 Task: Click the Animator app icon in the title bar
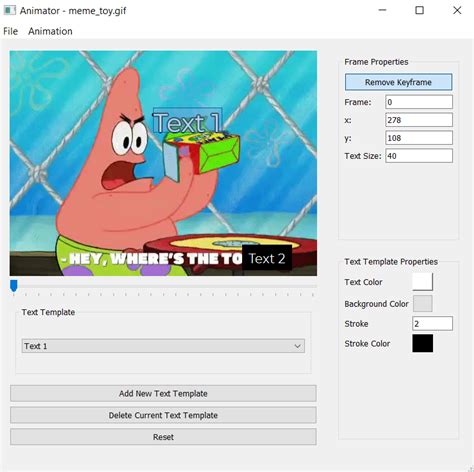point(10,10)
